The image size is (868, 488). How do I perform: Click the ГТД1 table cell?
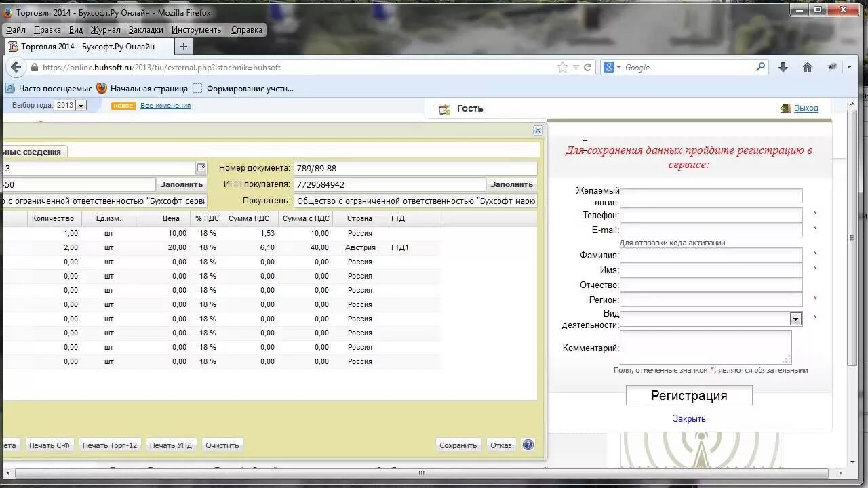point(400,247)
